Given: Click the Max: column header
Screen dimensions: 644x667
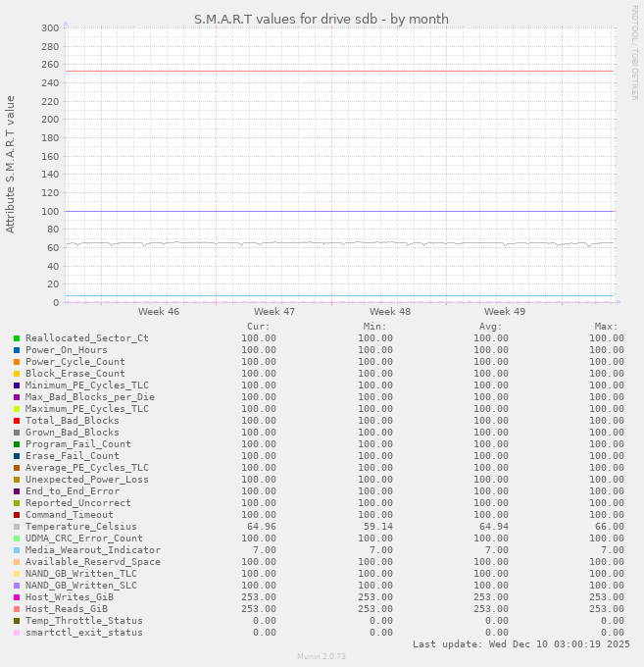Looking at the screenshot, I should 606,327.
